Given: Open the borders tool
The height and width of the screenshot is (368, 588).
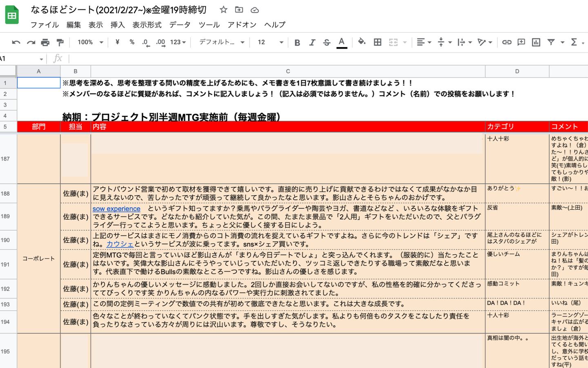Looking at the screenshot, I should tap(378, 42).
